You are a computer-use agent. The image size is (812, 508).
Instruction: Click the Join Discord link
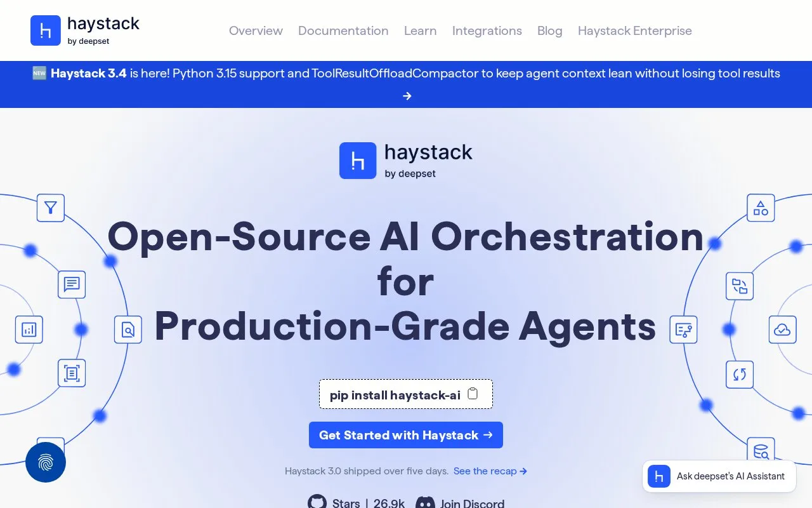(461, 504)
